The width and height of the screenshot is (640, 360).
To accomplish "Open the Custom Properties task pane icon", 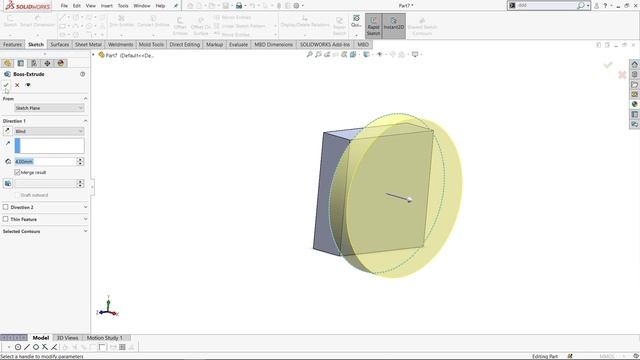I will [x=634, y=114].
